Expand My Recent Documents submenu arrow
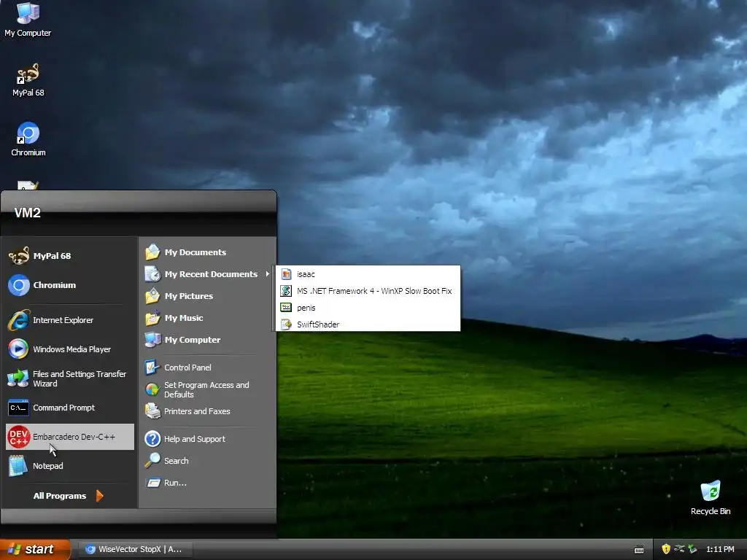Screen dimensions: 747x560 [x=267, y=274]
